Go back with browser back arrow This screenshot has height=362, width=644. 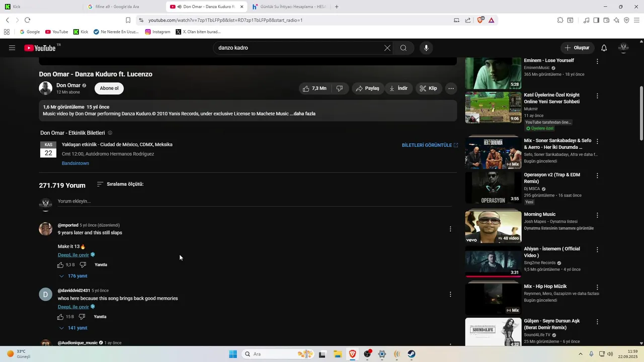[7, 20]
